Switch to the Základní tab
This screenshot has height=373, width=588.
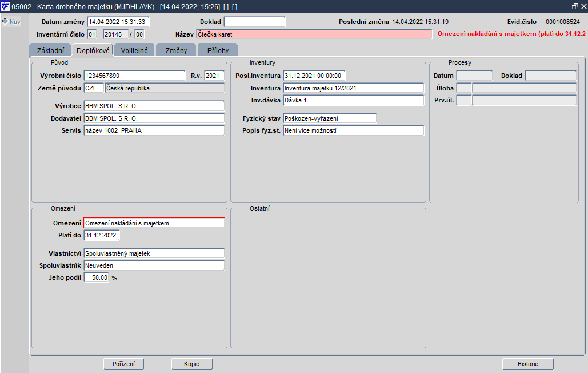50,50
